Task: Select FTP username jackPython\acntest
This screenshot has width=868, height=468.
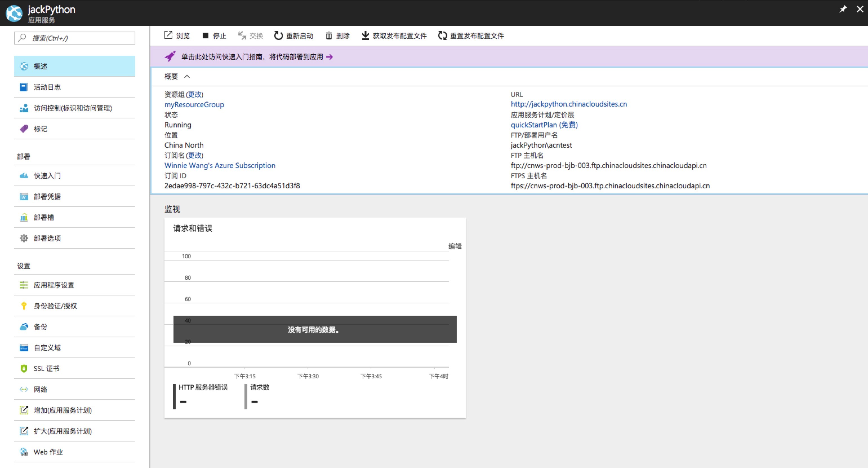Action: (x=541, y=145)
